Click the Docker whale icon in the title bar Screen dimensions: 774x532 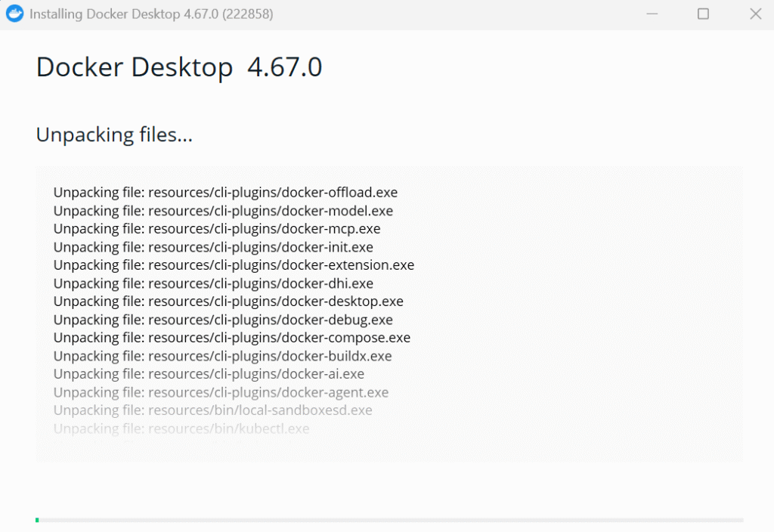14,14
